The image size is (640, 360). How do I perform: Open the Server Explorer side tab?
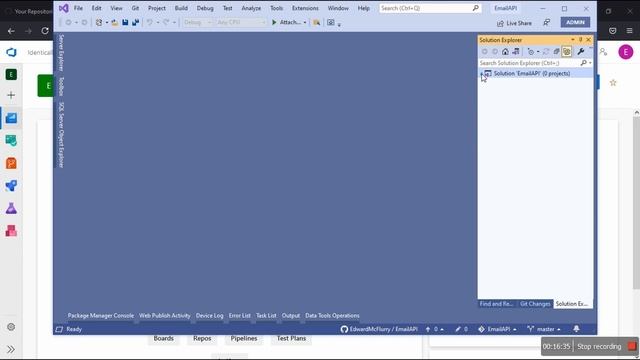click(x=61, y=53)
